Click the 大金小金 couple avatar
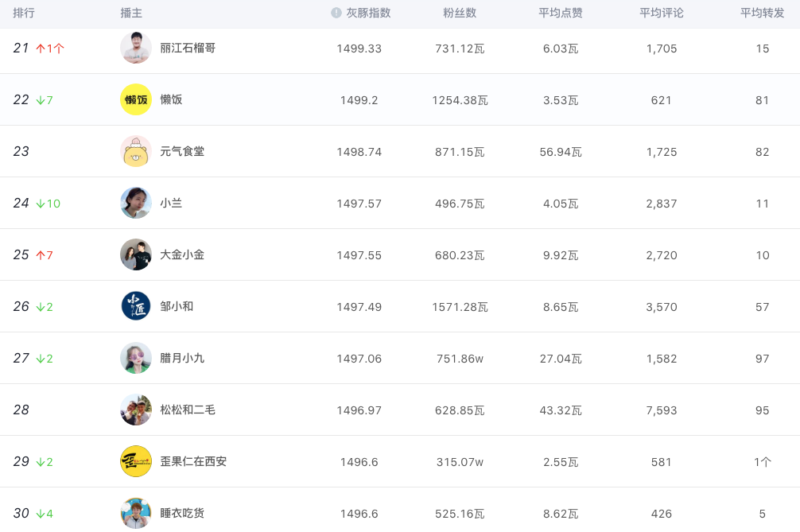Image resolution: width=800 pixels, height=532 pixels. [x=136, y=254]
